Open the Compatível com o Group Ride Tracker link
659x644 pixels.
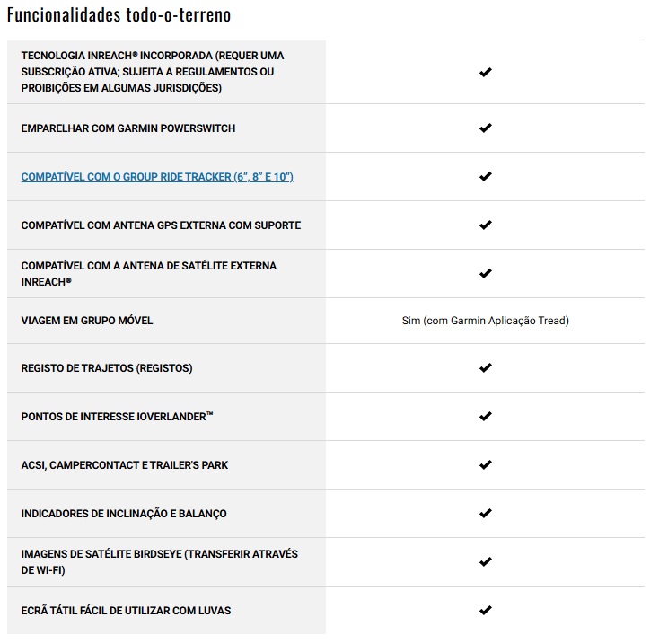(x=157, y=177)
